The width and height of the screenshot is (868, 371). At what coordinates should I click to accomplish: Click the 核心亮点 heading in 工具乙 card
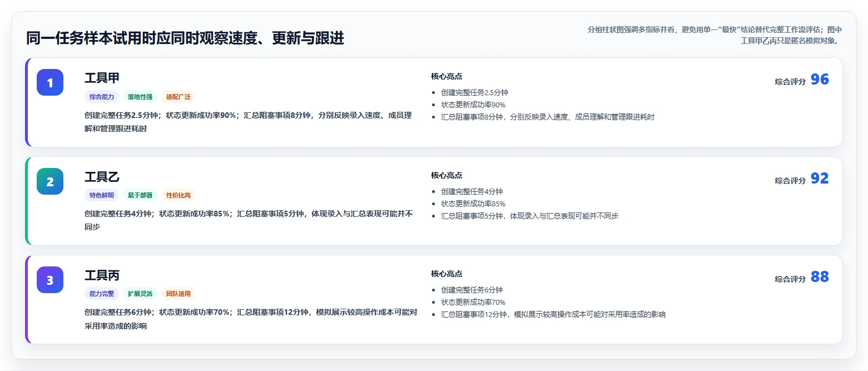click(x=447, y=175)
